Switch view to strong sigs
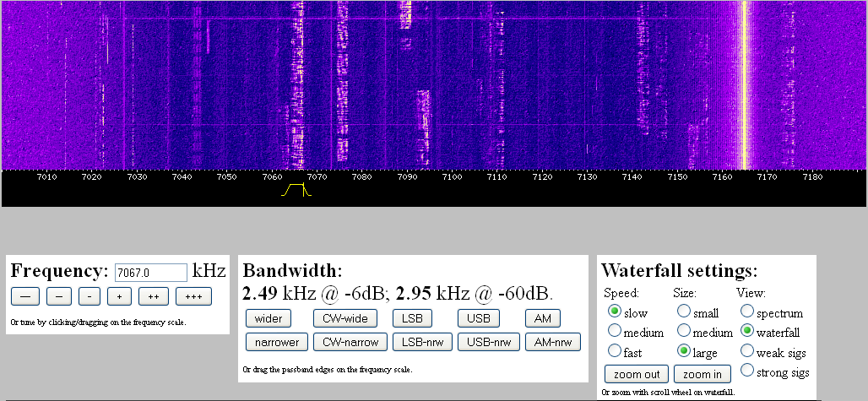 [747, 371]
